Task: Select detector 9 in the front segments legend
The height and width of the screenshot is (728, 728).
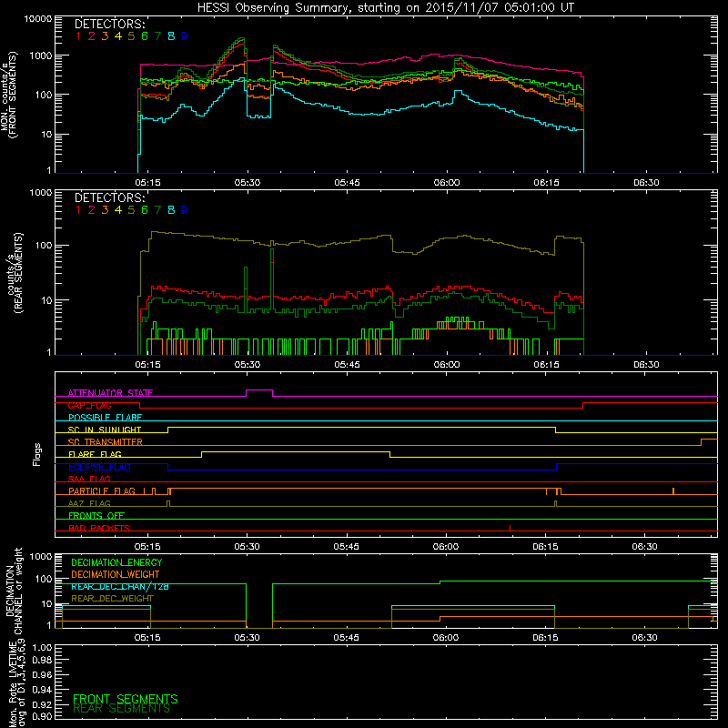Action: coord(185,36)
